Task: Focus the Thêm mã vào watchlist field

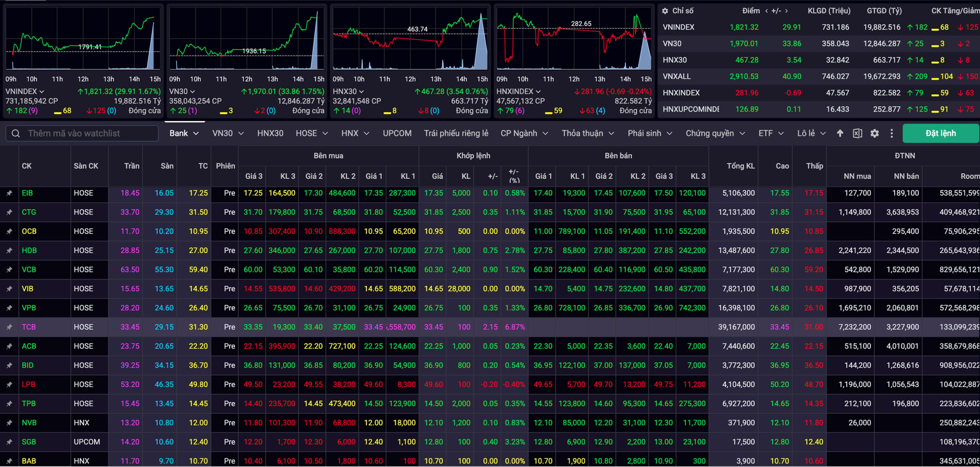Action: pos(82,133)
